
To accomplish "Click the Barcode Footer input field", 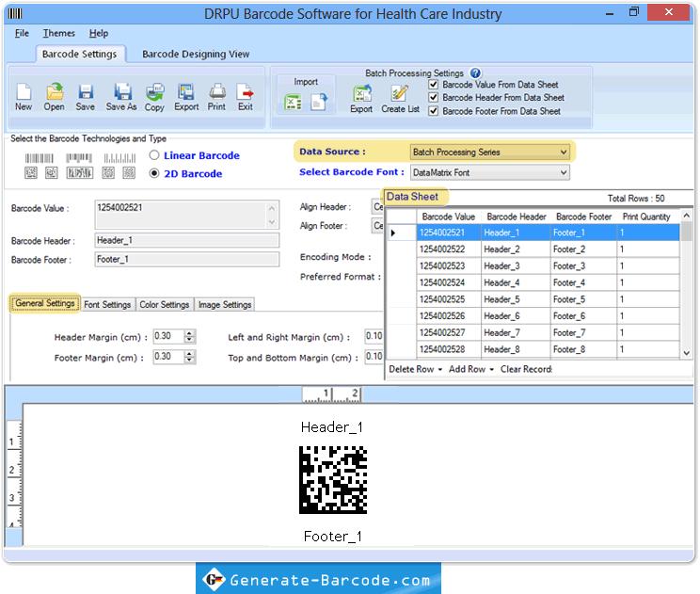I will pyautogui.click(x=186, y=259).
